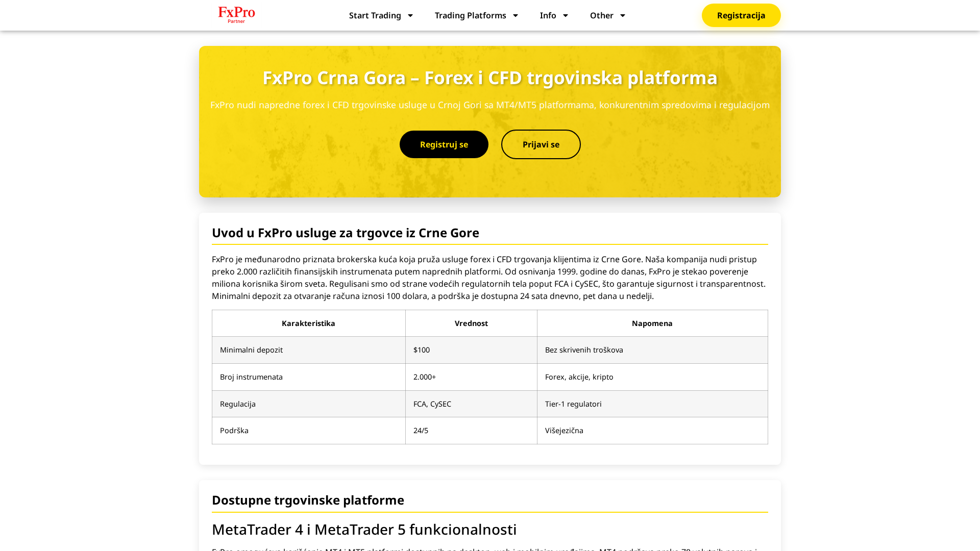Click the yellow Registracija button
Screen dimensions: 980x551
coord(741,15)
